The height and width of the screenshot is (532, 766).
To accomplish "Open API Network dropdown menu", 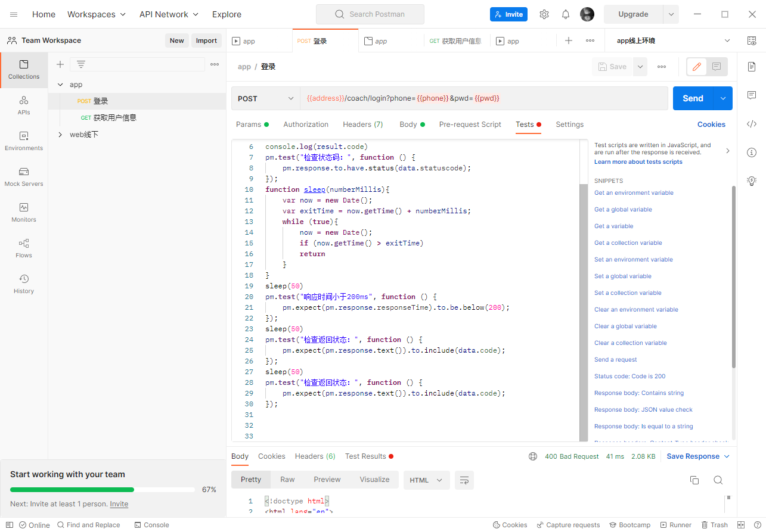I will [x=169, y=14].
